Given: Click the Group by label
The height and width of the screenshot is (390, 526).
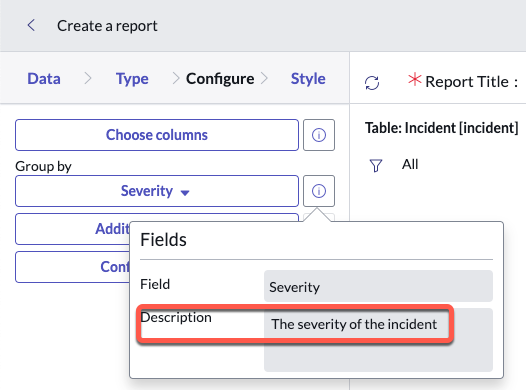Looking at the screenshot, I should tap(43, 166).
